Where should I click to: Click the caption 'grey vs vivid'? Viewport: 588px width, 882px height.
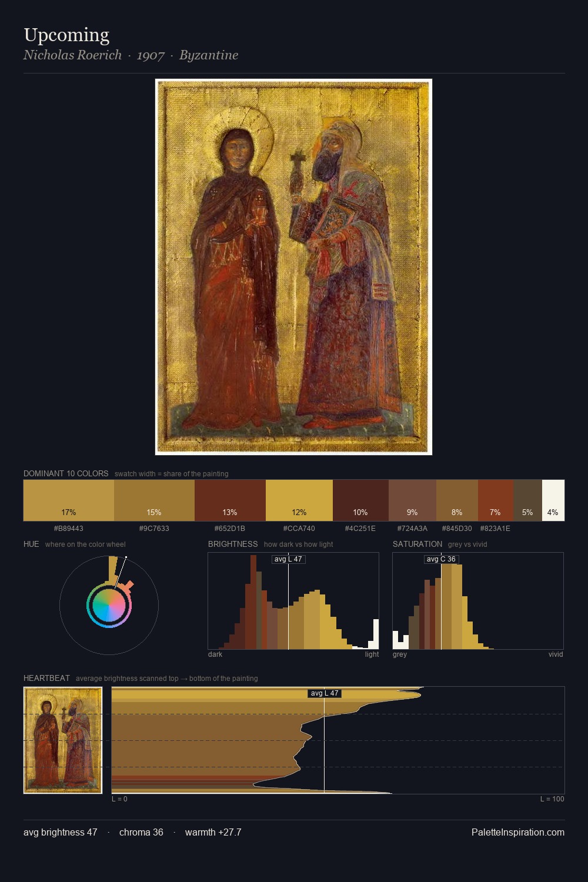tap(467, 544)
